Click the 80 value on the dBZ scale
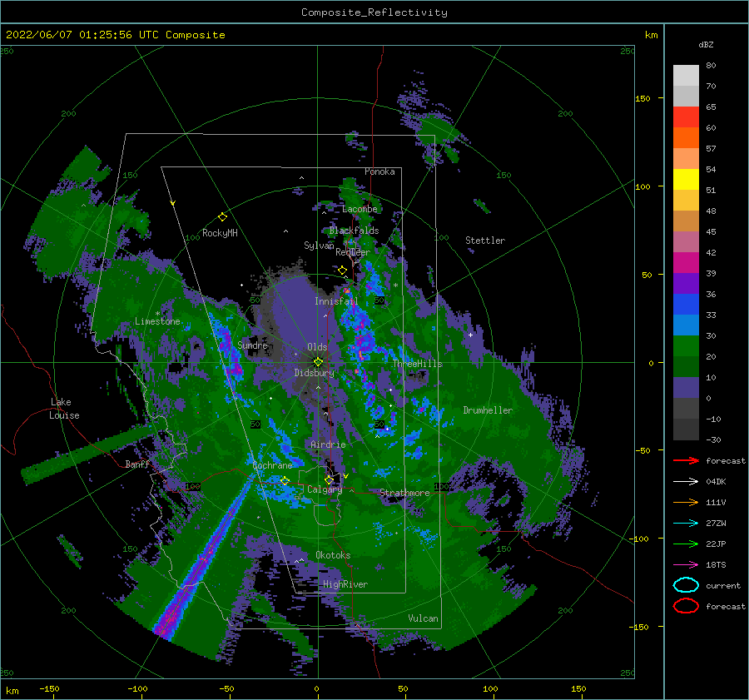The image size is (749, 700). 711,66
